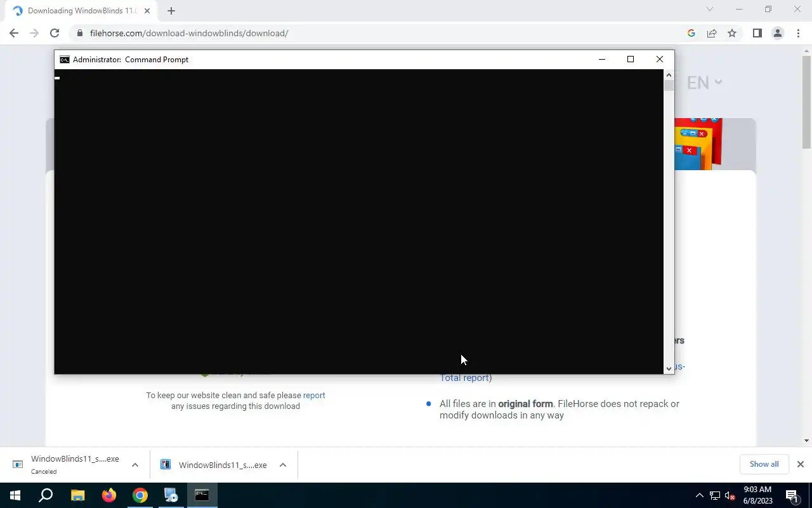Show hidden system tray icons
The height and width of the screenshot is (508, 812).
[699, 495]
